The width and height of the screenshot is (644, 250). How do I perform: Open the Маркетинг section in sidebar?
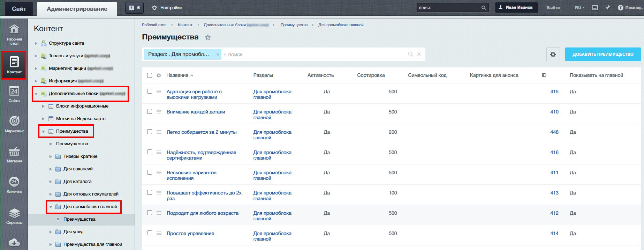coord(14,124)
